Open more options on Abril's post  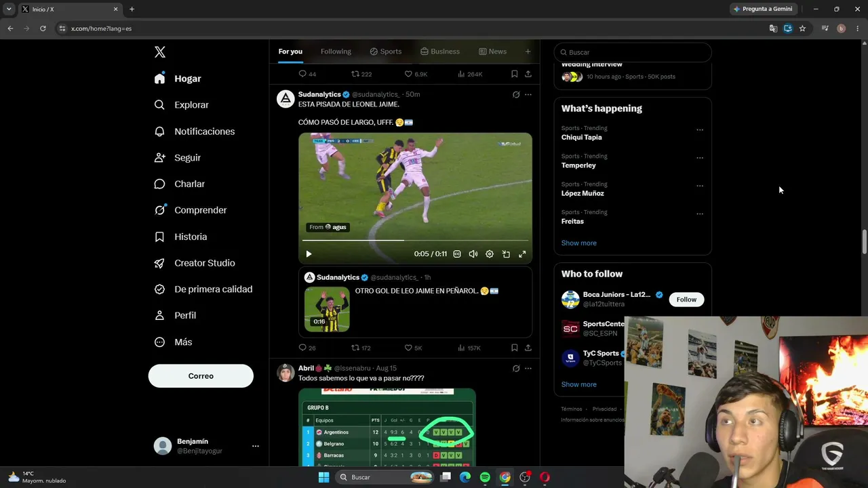pyautogui.click(x=528, y=369)
